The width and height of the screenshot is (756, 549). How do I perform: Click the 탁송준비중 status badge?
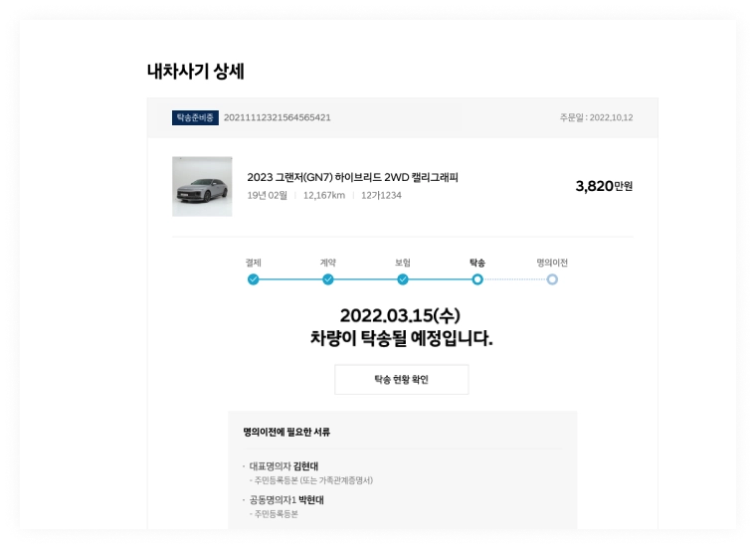pos(195,117)
